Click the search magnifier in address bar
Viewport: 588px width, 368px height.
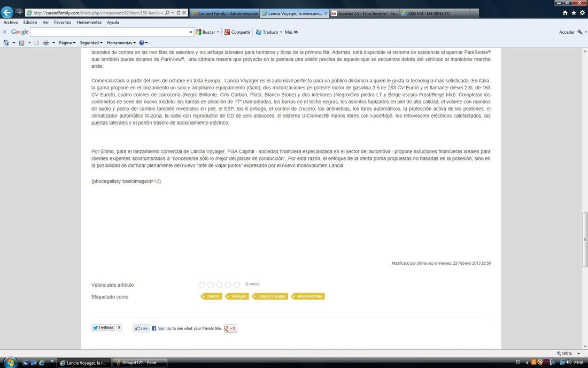coord(167,13)
